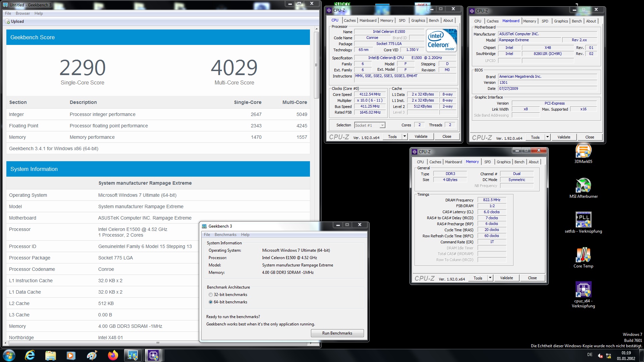Viewport: 644px width, 362px height.
Task: Open 3DMark05 desktop shortcut
Action: pos(583,154)
